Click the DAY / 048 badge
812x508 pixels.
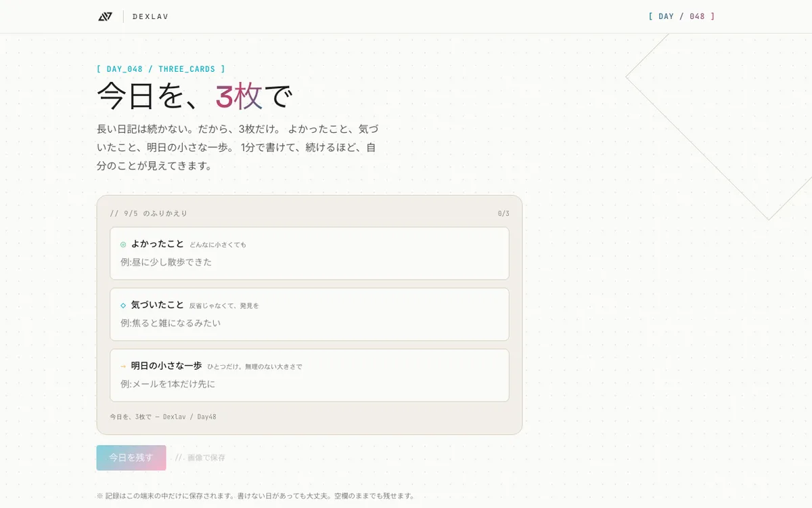681,16
